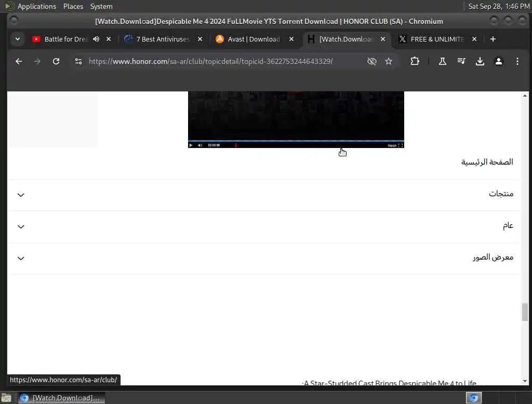Bookmark this page with the star
Screen dimensions: 532x404
pos(389,61)
